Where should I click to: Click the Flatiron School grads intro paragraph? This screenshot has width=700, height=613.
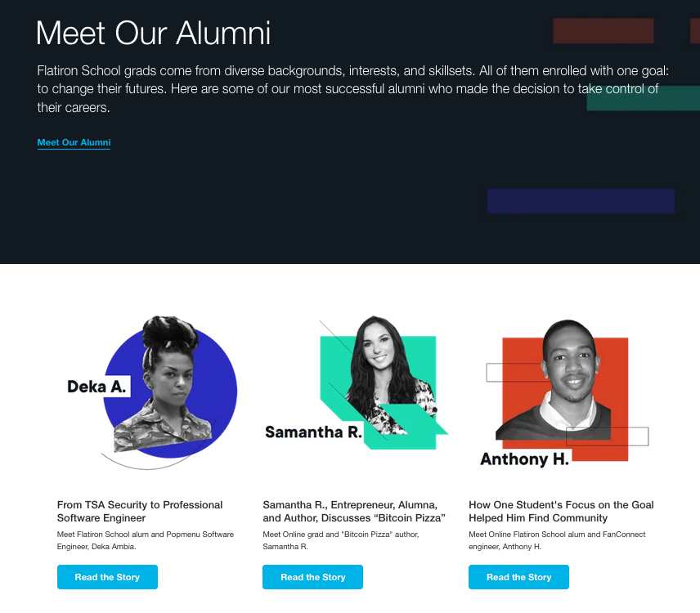point(352,89)
